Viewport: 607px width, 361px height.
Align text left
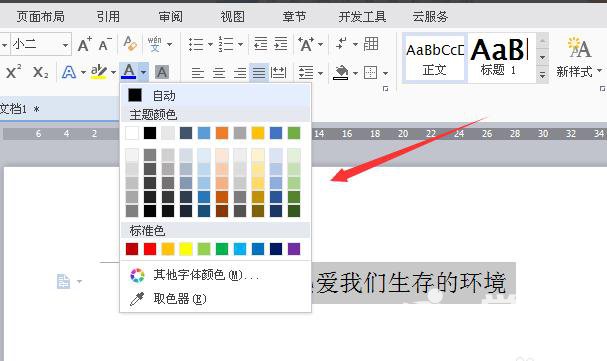[x=198, y=72]
